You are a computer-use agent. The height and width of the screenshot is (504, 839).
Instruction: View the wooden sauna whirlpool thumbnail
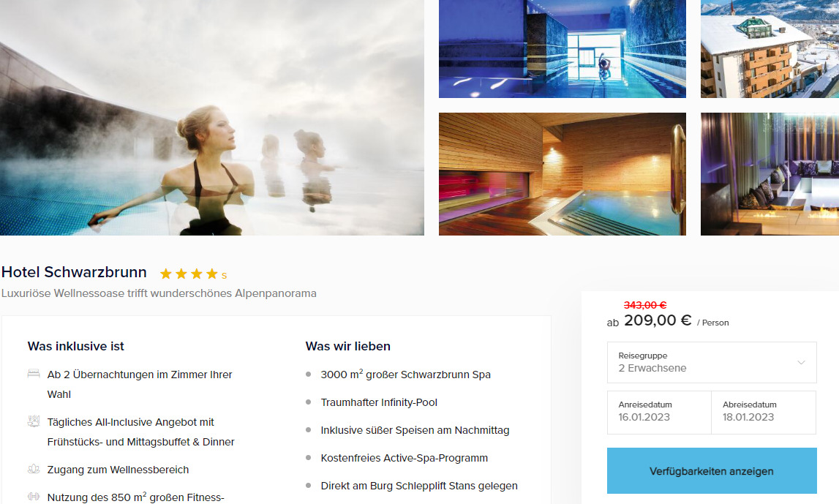pyautogui.click(x=563, y=174)
